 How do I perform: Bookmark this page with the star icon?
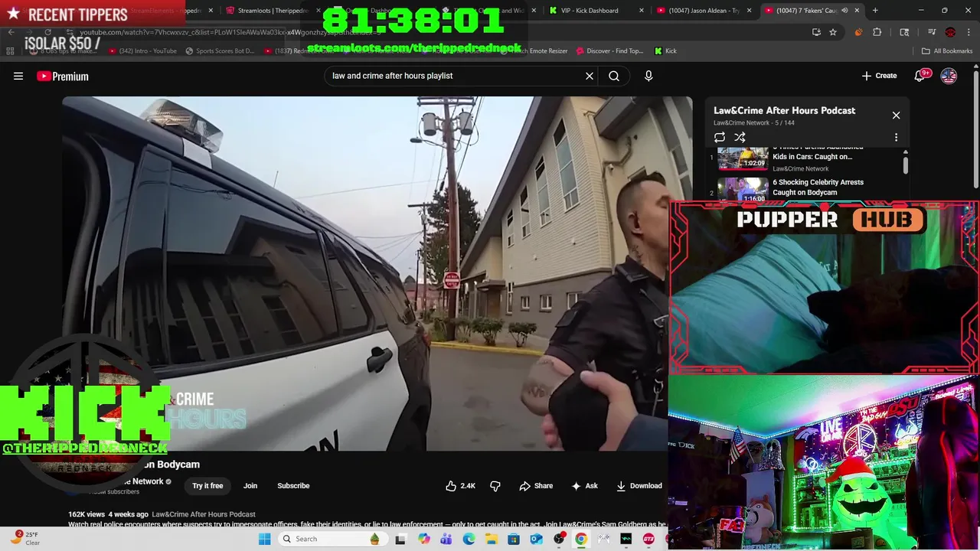pyautogui.click(x=833, y=32)
